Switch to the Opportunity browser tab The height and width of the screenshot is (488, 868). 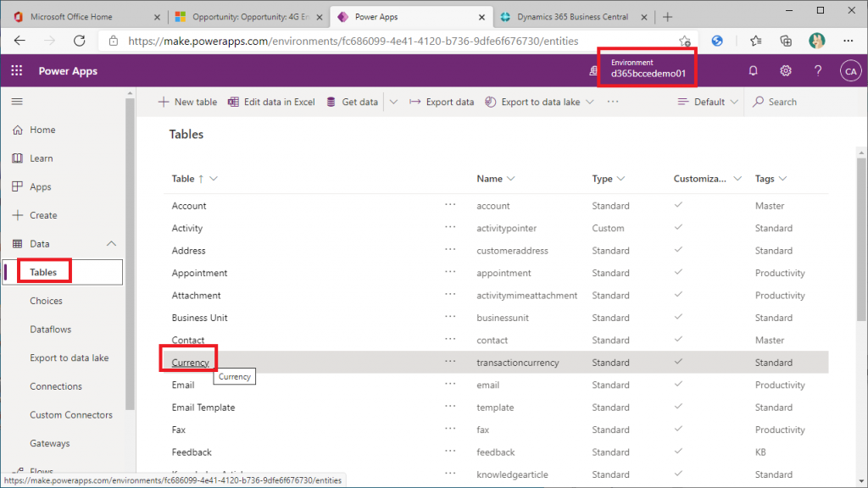point(249,17)
